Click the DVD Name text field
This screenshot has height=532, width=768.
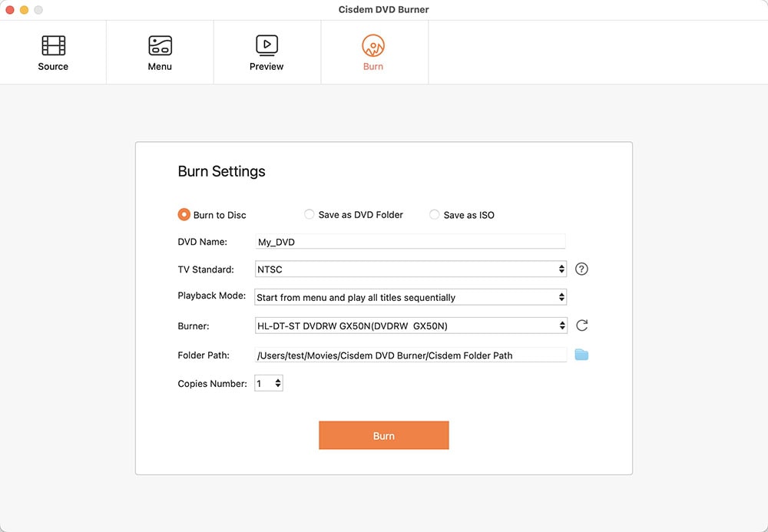tap(410, 240)
